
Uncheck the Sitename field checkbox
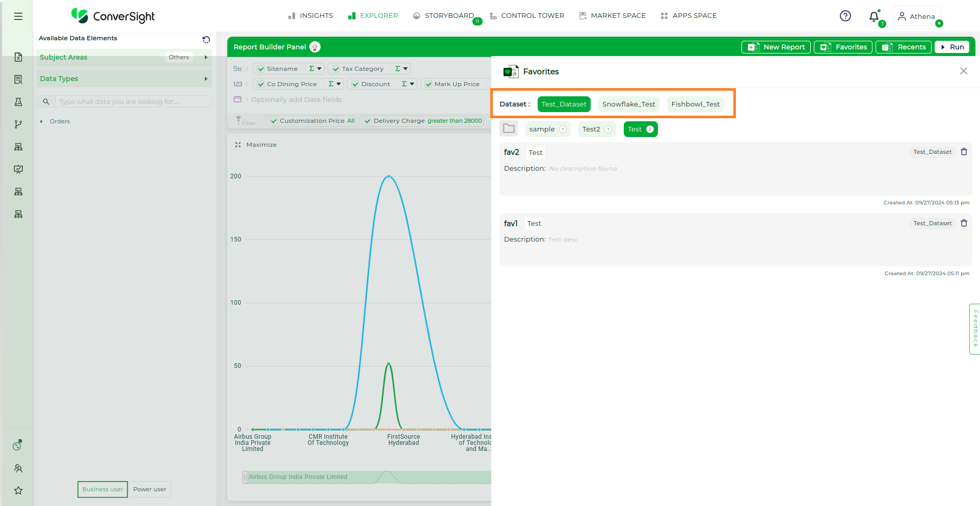pyautogui.click(x=261, y=69)
